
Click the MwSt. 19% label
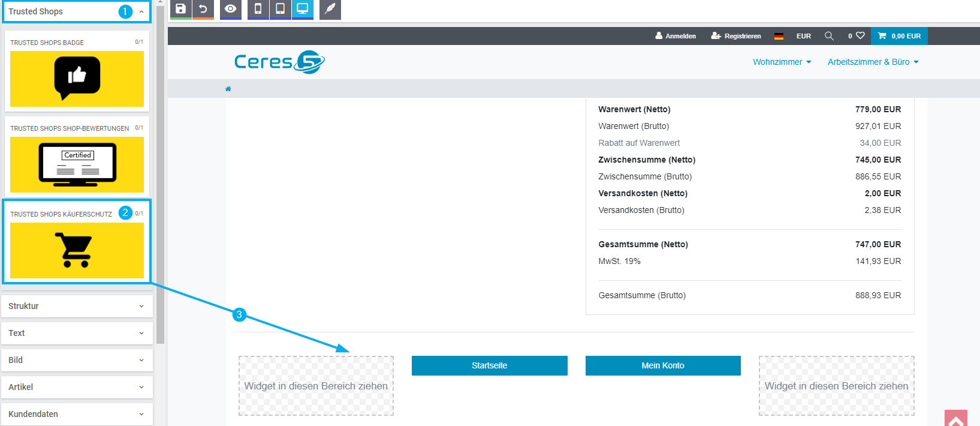[x=619, y=261]
